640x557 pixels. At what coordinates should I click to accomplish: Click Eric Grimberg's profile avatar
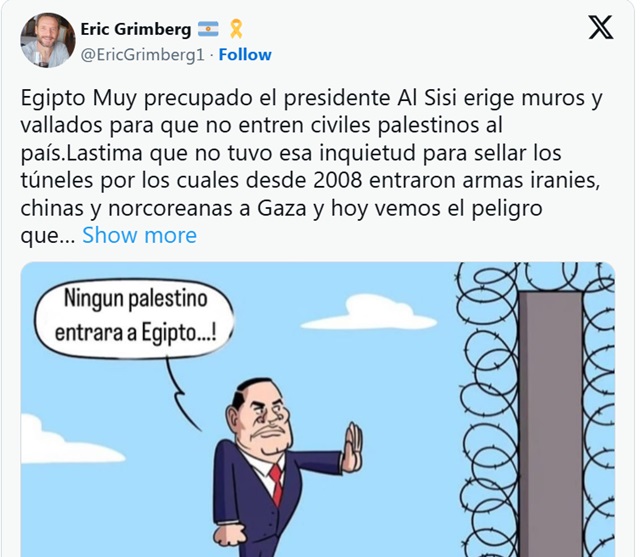(48, 40)
